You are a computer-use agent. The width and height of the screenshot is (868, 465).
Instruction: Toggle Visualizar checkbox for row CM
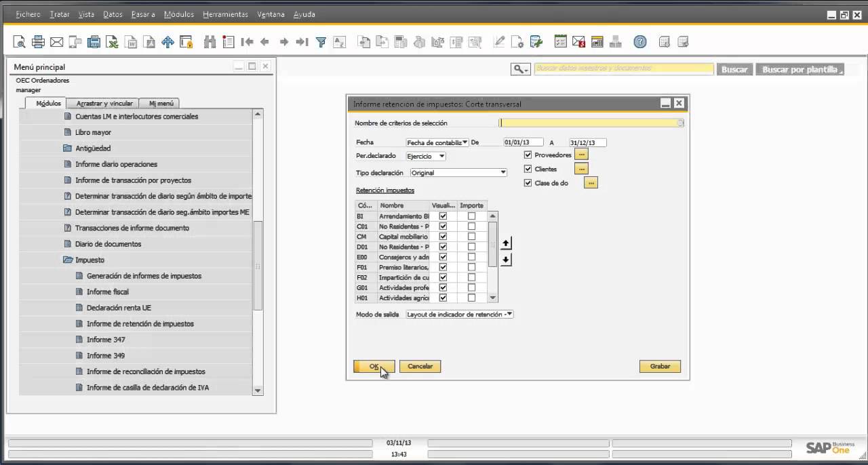[443, 237]
